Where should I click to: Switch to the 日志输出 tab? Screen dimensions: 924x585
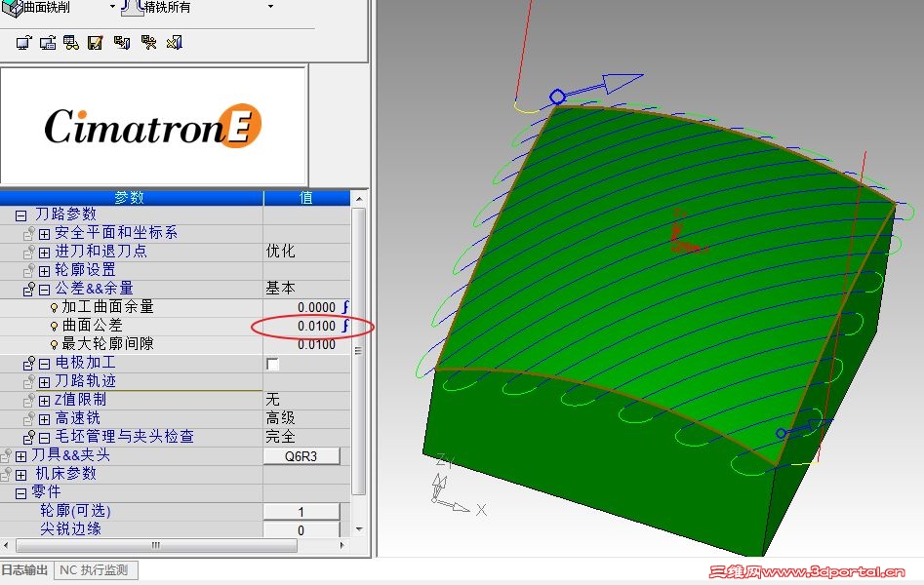point(24,570)
